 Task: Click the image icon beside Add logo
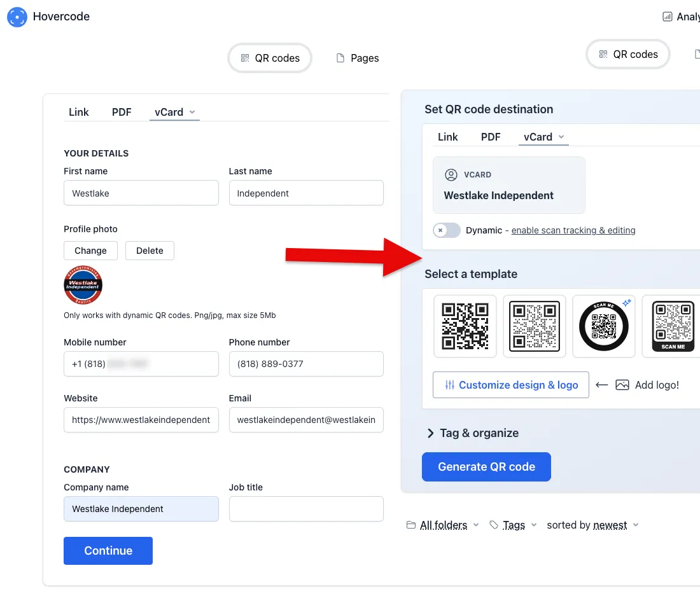[x=622, y=385]
